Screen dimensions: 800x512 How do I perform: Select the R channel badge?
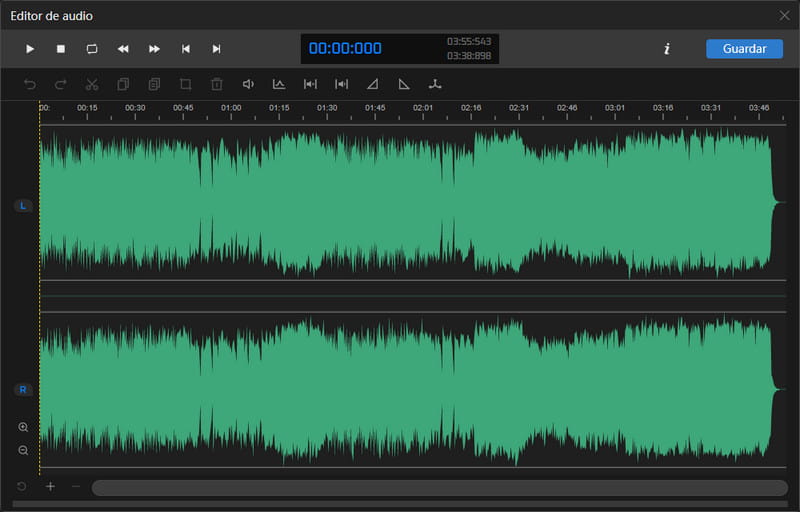[x=22, y=390]
